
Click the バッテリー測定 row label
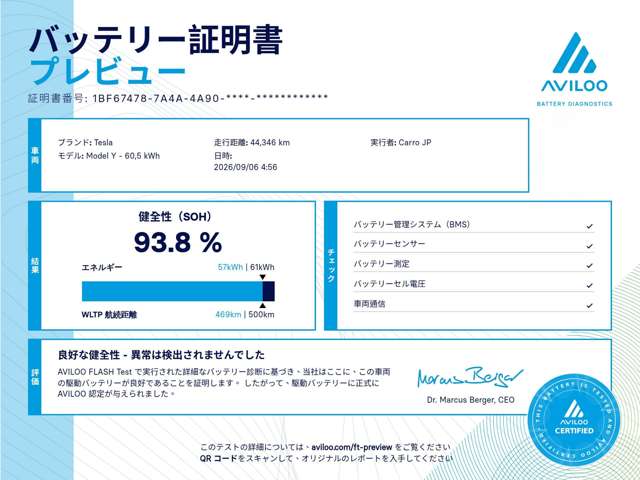point(382,264)
